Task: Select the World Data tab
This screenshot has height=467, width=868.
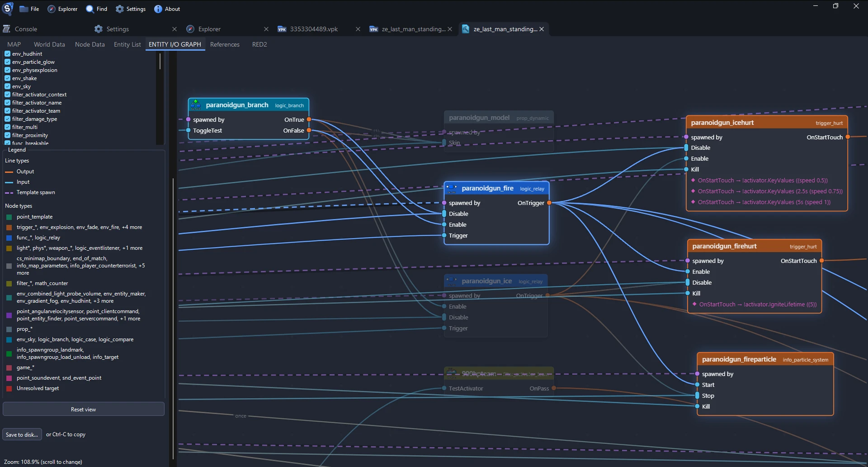Action: (49, 44)
